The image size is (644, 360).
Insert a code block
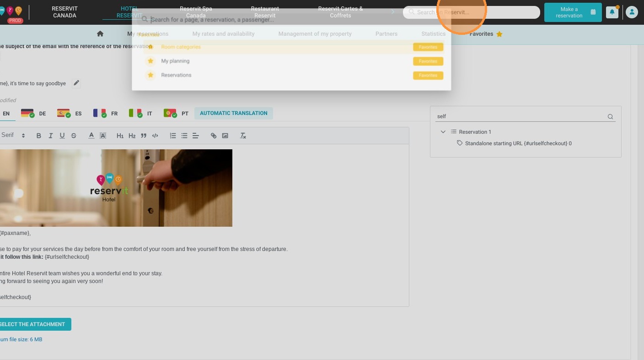click(x=155, y=136)
